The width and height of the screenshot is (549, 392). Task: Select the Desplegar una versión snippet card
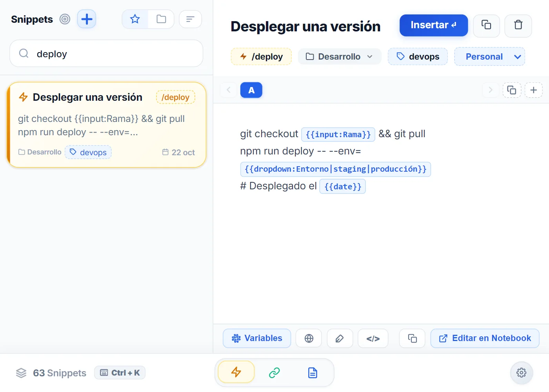tap(106, 125)
